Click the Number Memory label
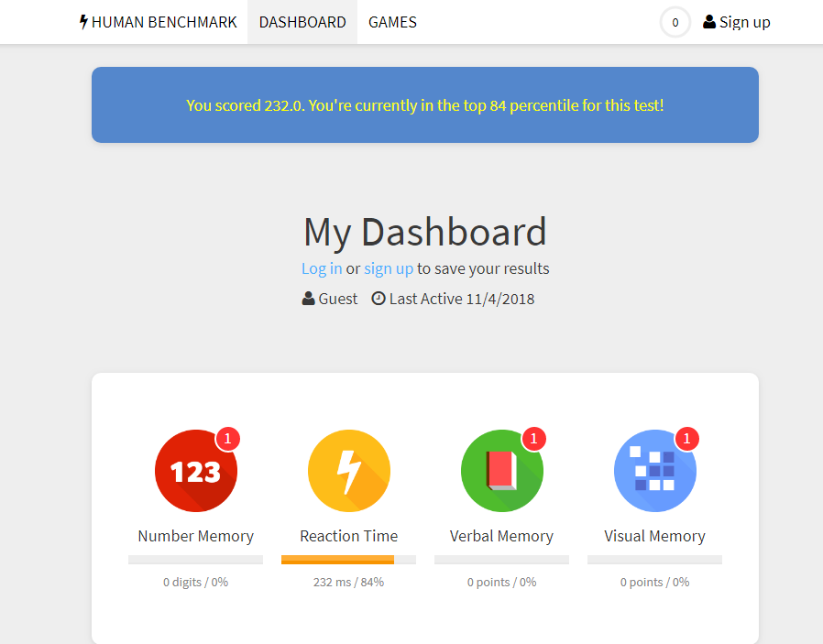This screenshot has height=644, width=823. [x=196, y=536]
